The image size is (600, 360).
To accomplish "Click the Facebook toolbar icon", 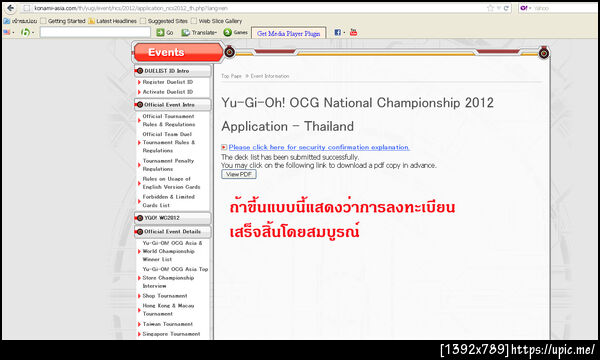I will tap(339, 33).
